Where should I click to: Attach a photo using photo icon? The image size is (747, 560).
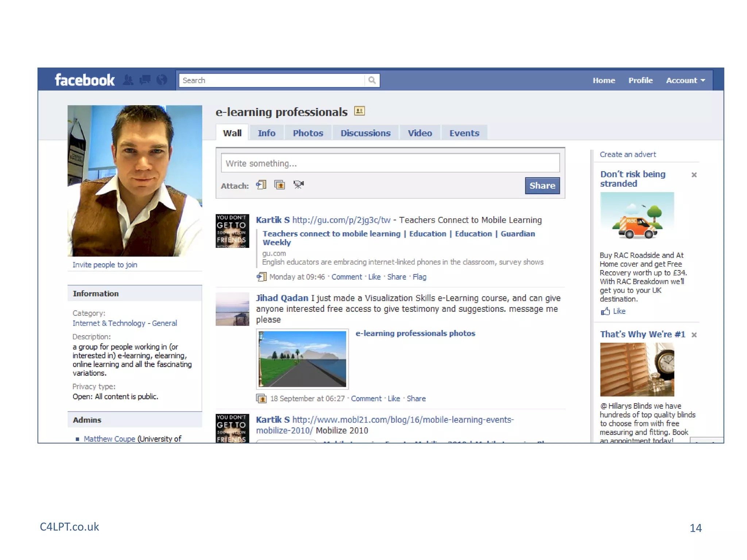[x=280, y=185]
